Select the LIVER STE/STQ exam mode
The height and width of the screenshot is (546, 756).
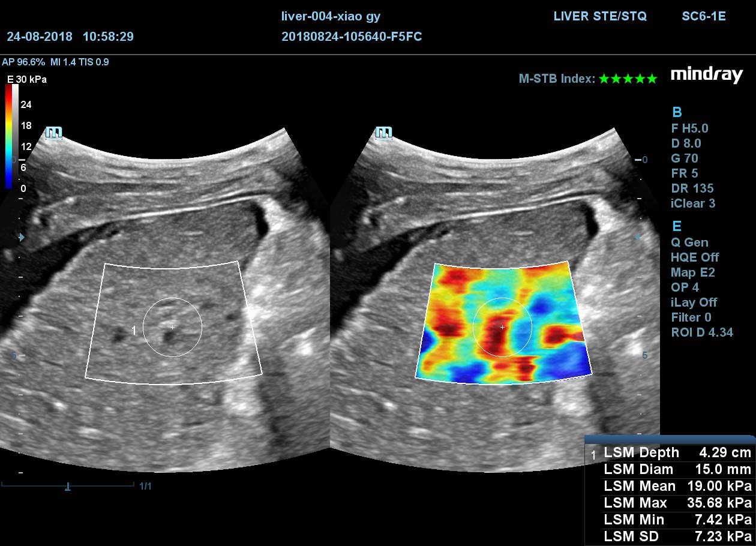click(x=599, y=16)
